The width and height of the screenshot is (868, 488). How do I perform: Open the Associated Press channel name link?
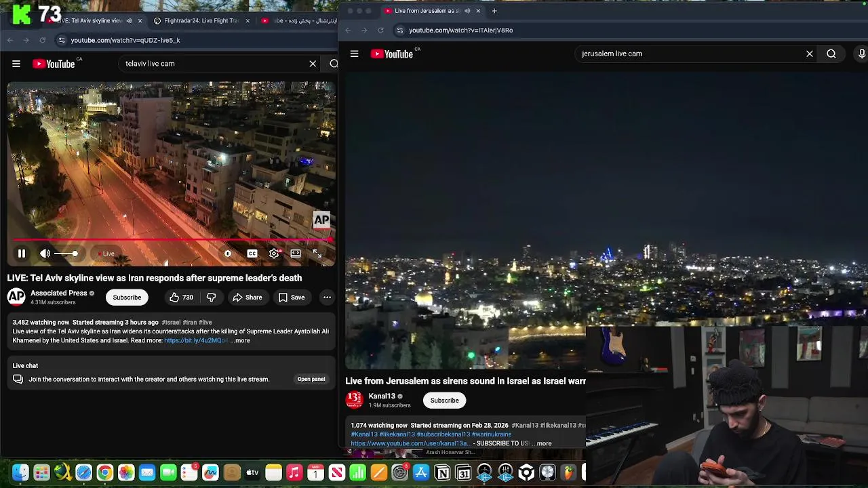click(x=59, y=293)
